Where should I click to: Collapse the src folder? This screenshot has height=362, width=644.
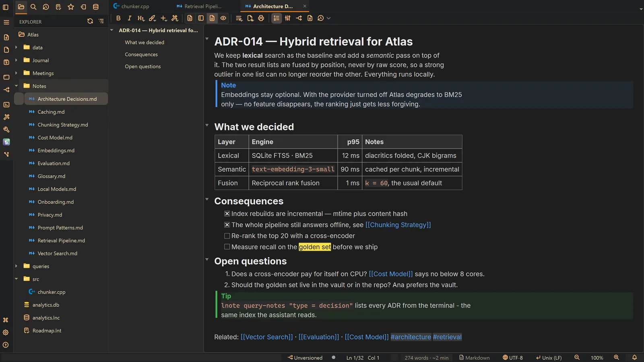(16, 279)
